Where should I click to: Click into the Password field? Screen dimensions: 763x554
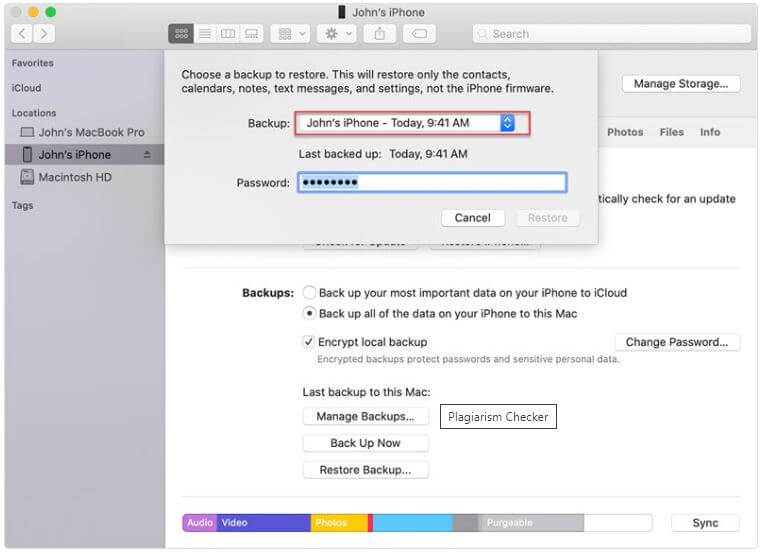coord(432,183)
